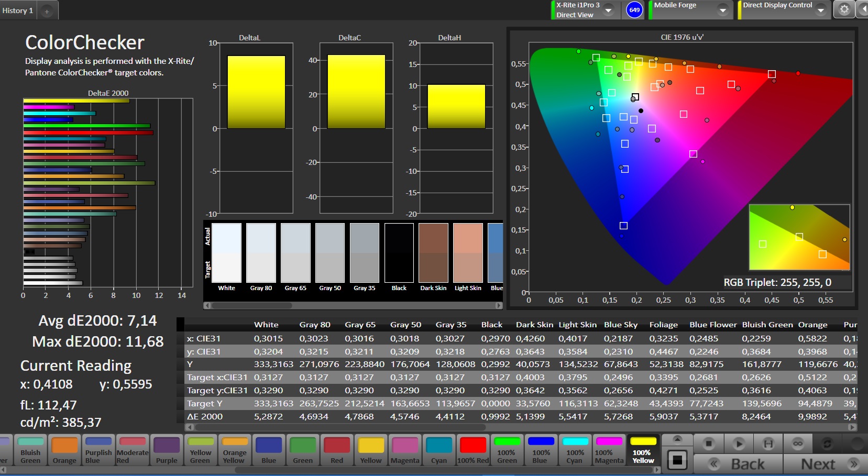Open the settings gear icon
The width and height of the screenshot is (868, 476).
[x=844, y=9]
